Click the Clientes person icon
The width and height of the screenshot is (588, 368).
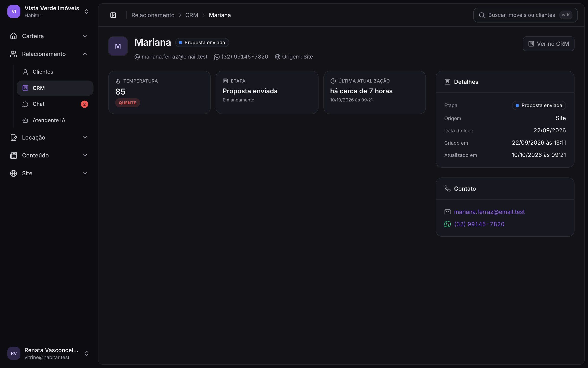point(25,72)
